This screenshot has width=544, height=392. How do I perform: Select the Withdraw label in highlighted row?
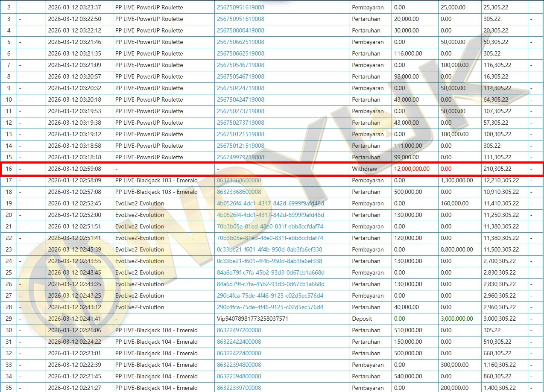tap(364, 169)
